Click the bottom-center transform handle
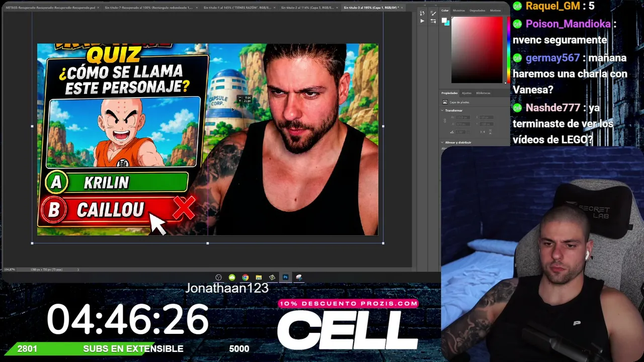Screen dimensions: 644x362 [208, 243]
